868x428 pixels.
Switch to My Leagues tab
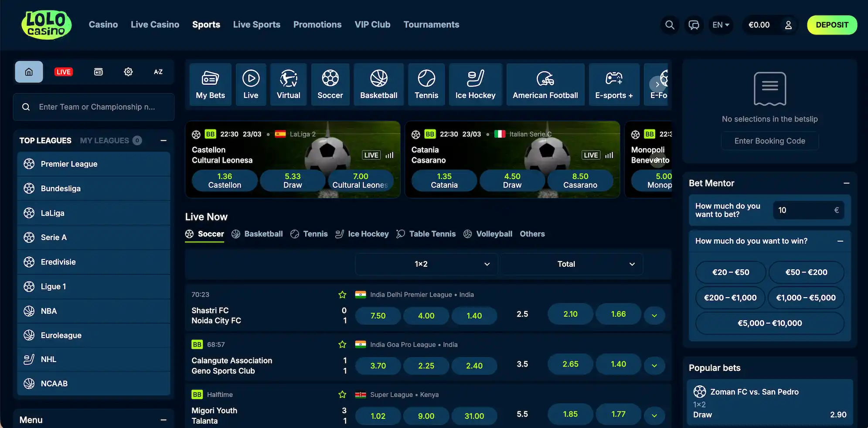pos(111,140)
